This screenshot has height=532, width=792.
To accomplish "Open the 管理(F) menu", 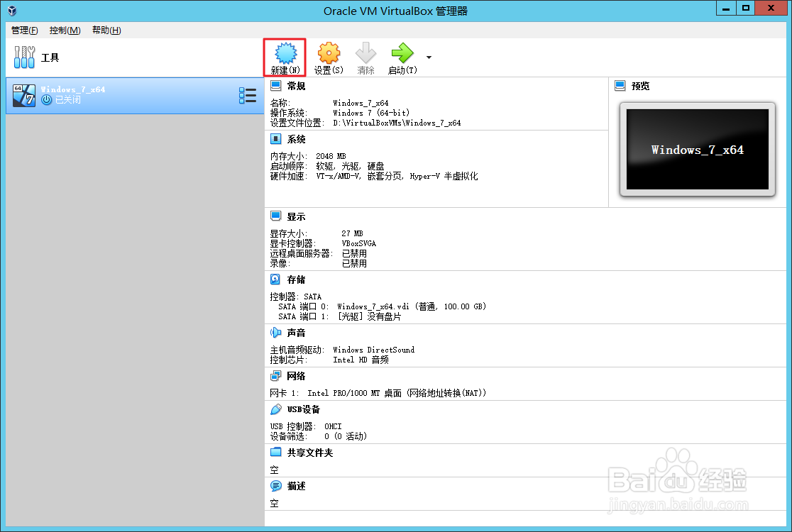I will click(x=25, y=31).
